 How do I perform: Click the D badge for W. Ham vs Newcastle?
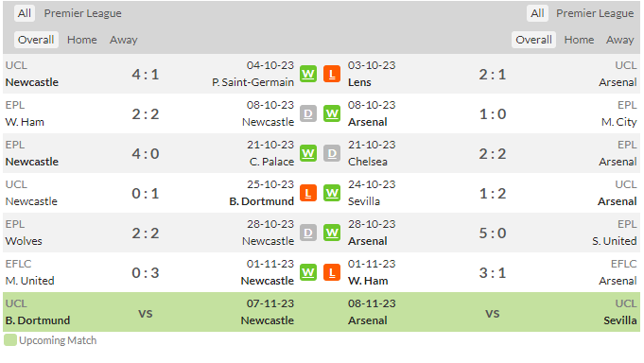(308, 113)
